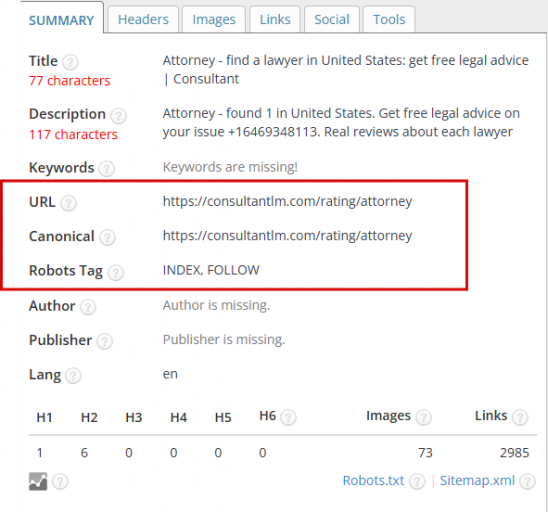Open the Tools tab
The width and height of the screenshot is (548, 512).
coord(389,20)
